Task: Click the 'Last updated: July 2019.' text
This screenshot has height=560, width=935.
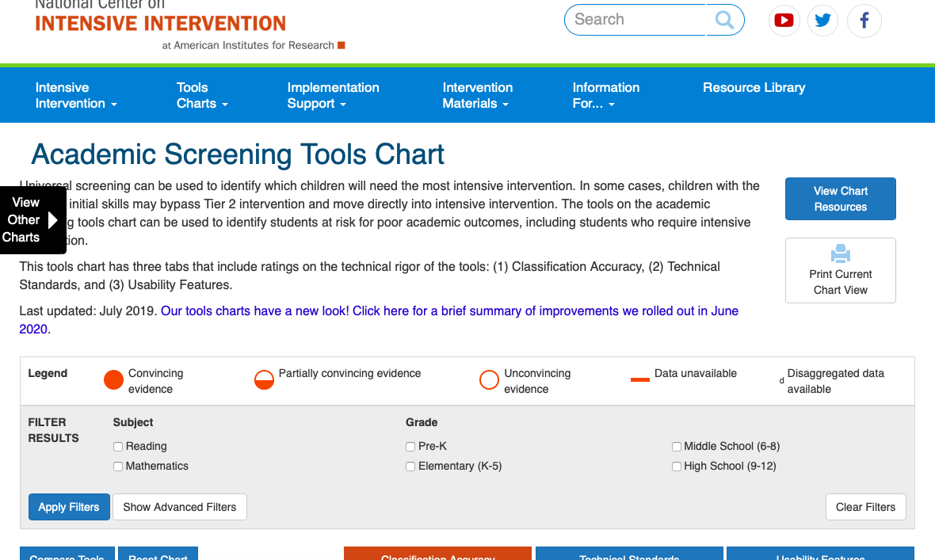Action: (88, 310)
